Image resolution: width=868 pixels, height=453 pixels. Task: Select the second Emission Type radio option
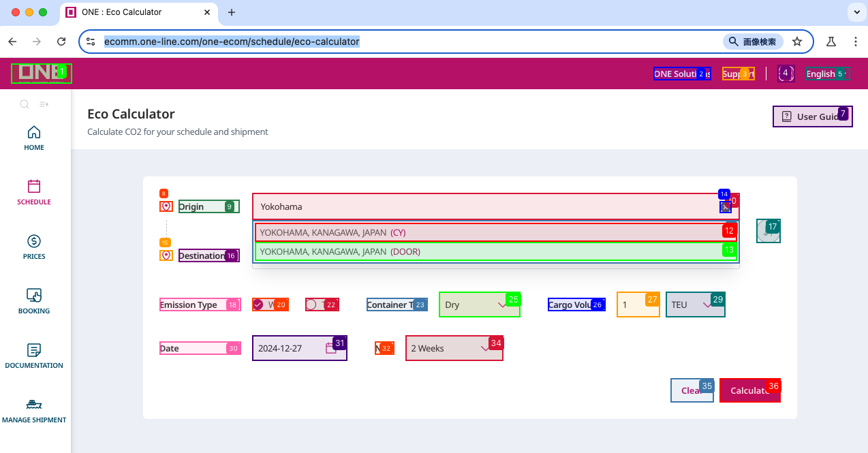pos(311,304)
